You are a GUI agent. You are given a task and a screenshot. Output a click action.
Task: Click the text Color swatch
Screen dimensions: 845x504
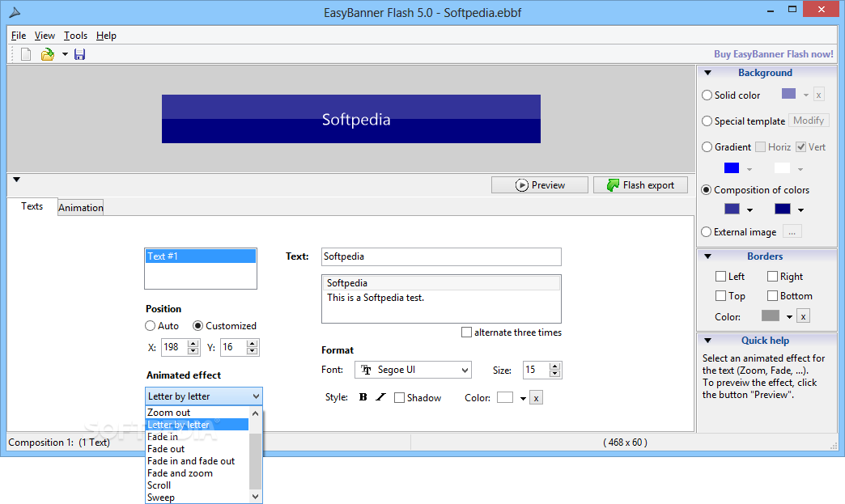505,397
